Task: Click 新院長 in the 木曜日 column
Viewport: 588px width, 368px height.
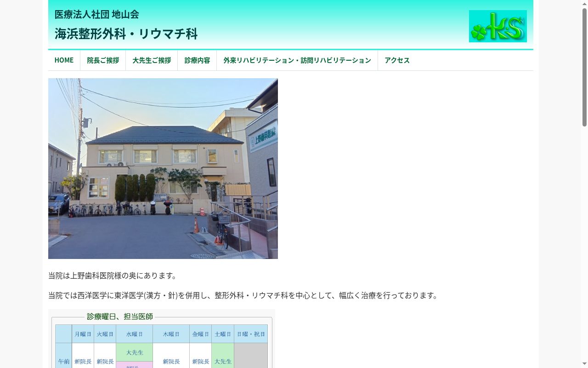Action: tap(171, 362)
